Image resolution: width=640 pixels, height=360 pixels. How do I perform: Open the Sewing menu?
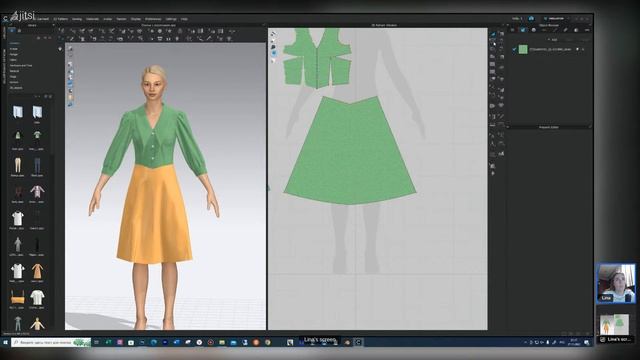[x=77, y=19]
